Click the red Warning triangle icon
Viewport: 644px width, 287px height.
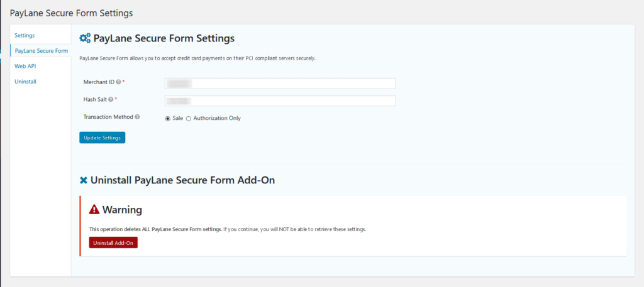(x=94, y=210)
